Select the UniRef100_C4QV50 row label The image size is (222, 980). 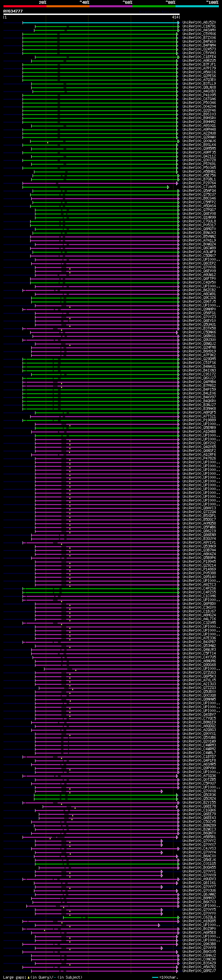199,282
